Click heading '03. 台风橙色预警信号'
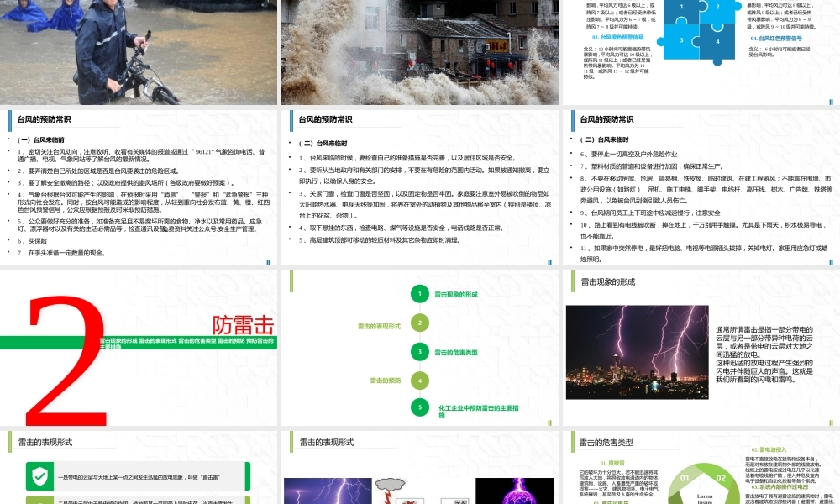This screenshot has width=840, height=504. click(x=617, y=38)
